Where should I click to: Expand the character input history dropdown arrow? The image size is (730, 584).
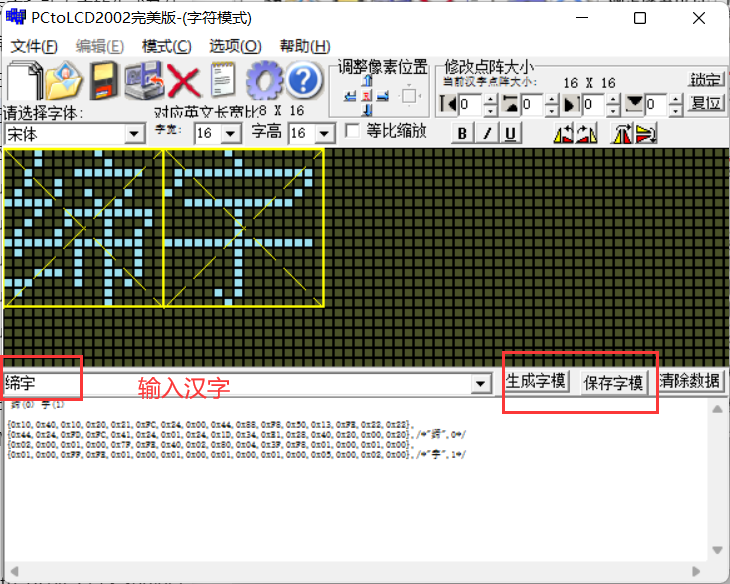coord(480,384)
